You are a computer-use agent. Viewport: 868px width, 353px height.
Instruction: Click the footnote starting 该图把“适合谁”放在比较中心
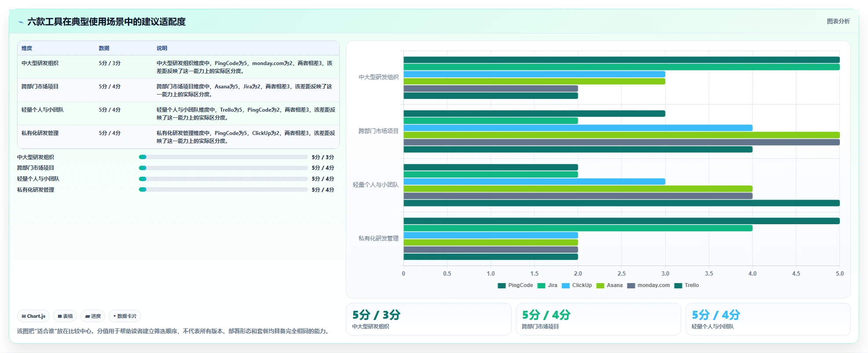pos(174,331)
